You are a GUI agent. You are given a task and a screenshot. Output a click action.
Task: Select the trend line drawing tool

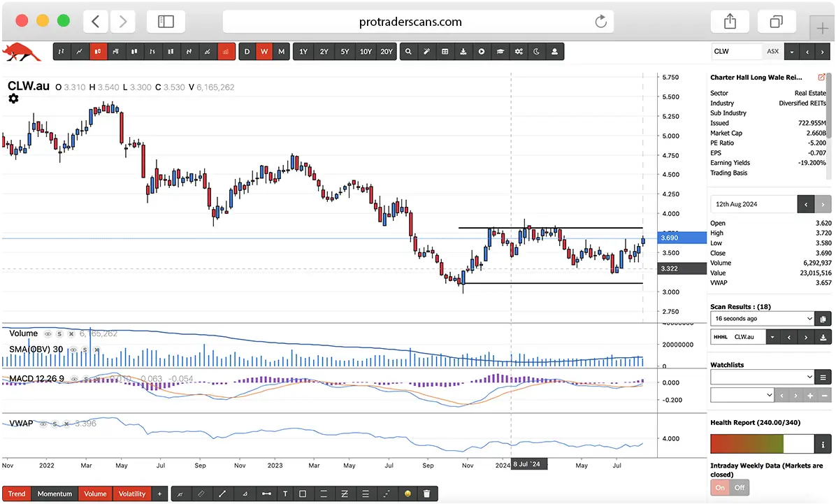[222, 494]
